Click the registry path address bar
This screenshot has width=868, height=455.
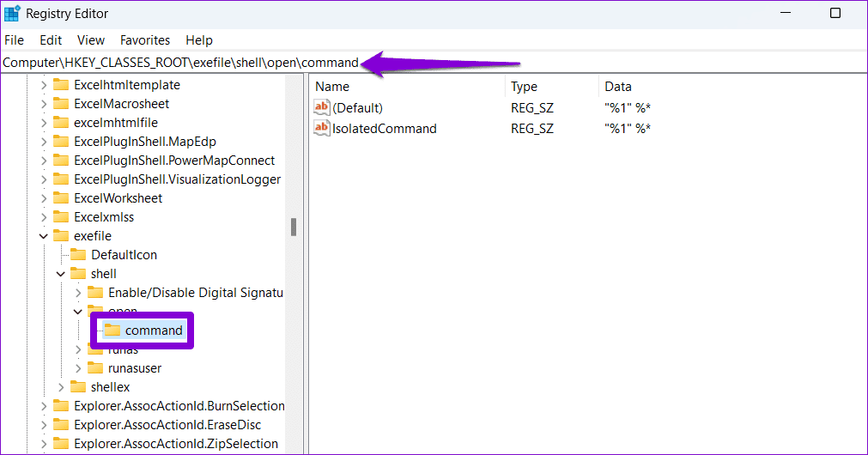pyautogui.click(x=434, y=63)
